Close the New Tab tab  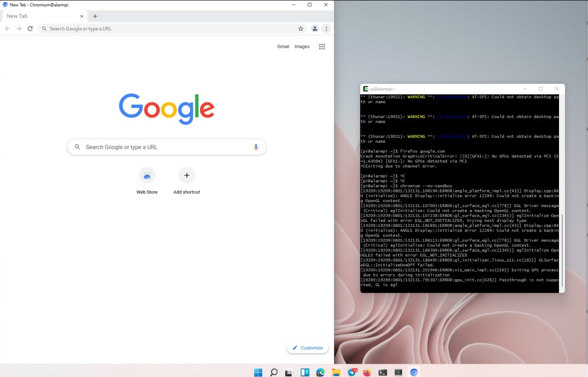click(x=82, y=16)
